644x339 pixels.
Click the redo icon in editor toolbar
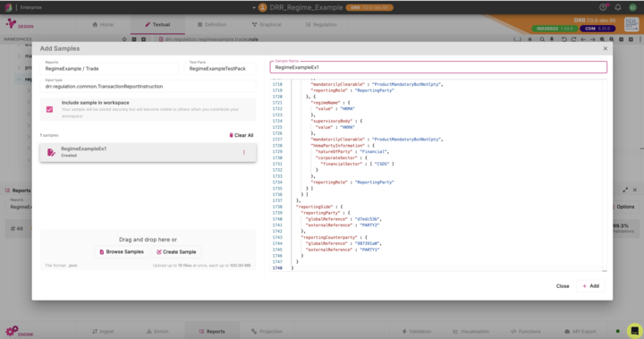[573, 39]
